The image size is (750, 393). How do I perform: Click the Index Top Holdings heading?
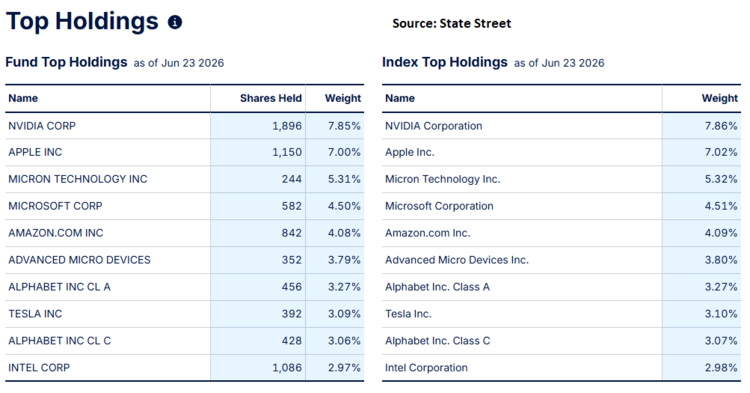(445, 62)
